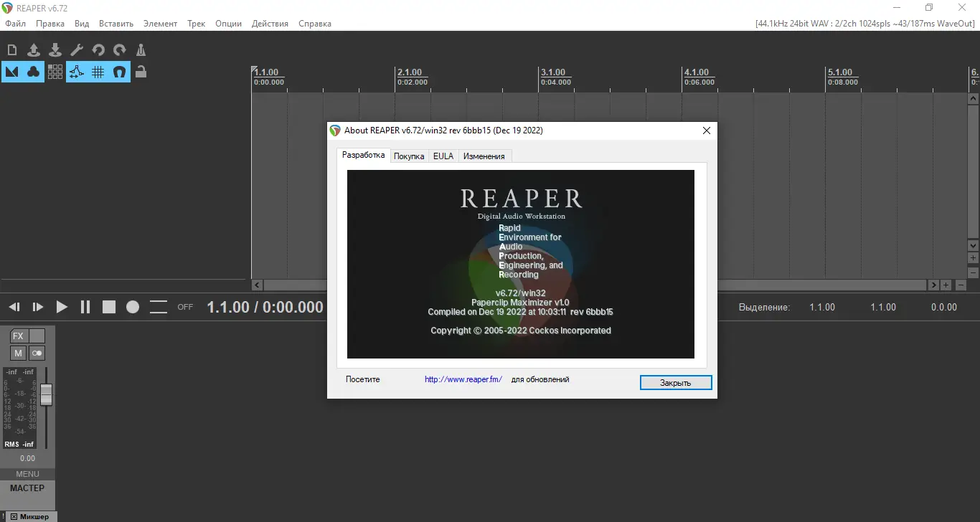Close the About REAPER dialog with X
This screenshot has width=980, height=522.
tap(707, 130)
